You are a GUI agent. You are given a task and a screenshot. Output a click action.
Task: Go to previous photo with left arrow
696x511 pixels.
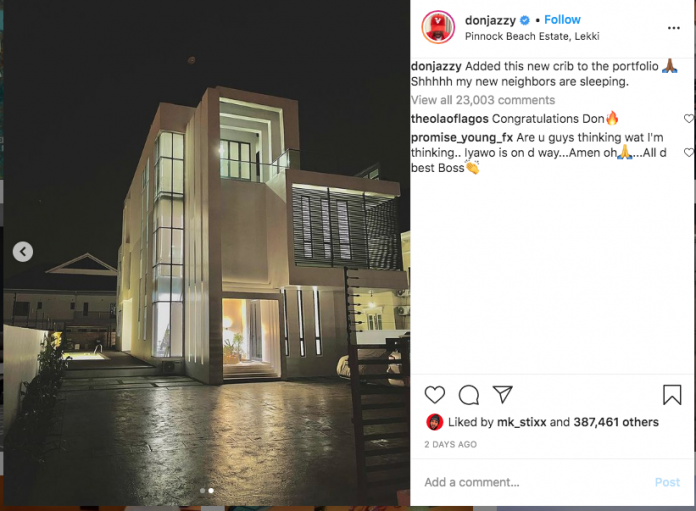tap(23, 252)
